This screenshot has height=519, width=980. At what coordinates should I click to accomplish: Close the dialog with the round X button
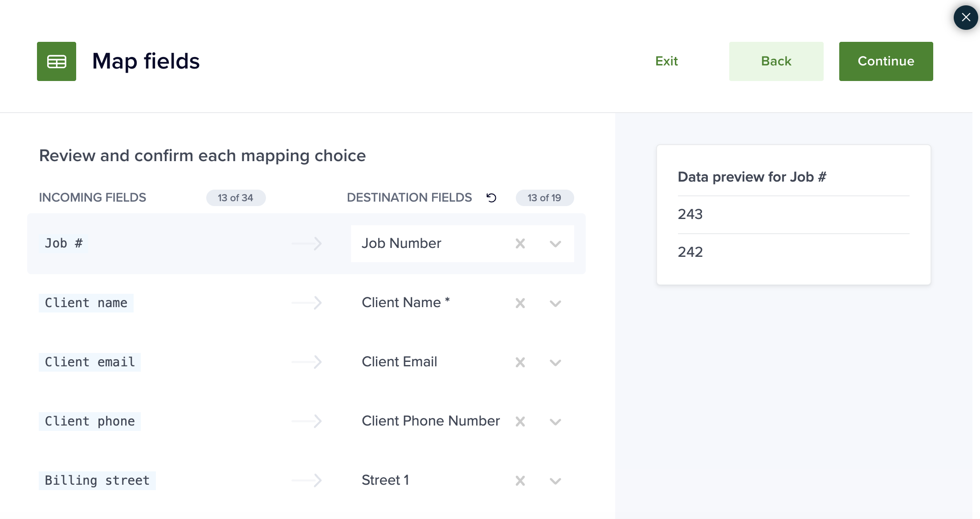[965, 18]
